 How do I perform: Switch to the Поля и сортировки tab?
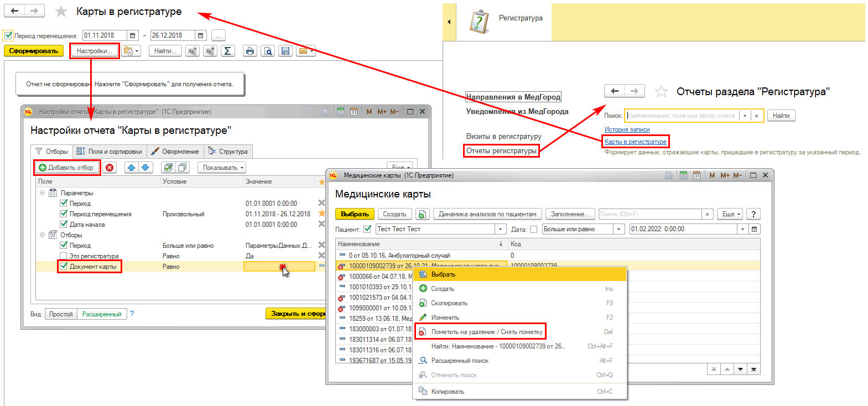coord(110,152)
